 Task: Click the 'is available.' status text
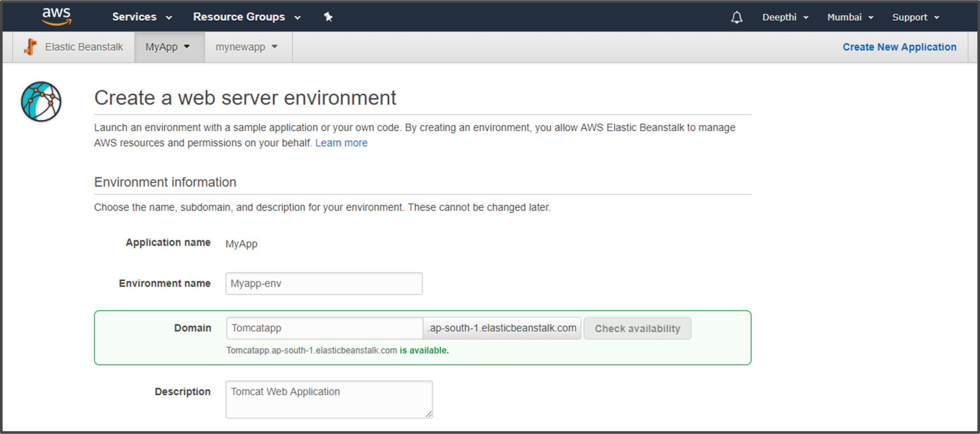coord(424,350)
